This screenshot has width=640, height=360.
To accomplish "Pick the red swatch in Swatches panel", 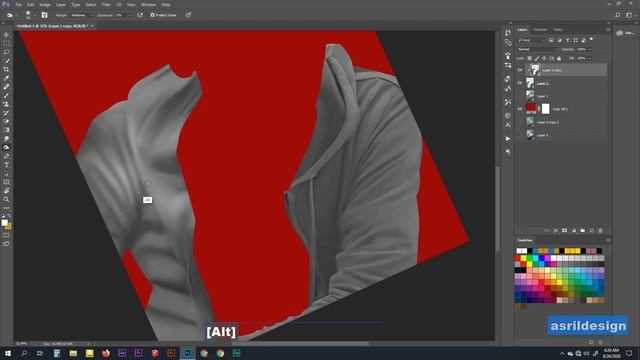I will click(x=518, y=258).
